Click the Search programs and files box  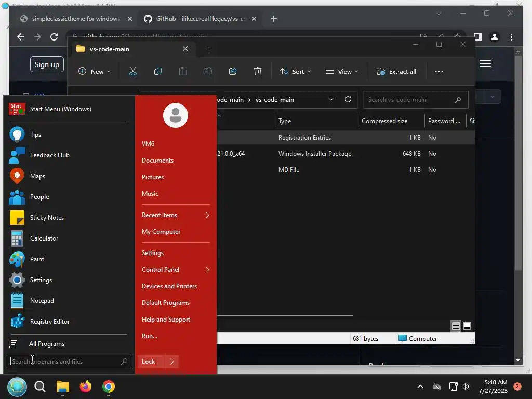(69, 362)
